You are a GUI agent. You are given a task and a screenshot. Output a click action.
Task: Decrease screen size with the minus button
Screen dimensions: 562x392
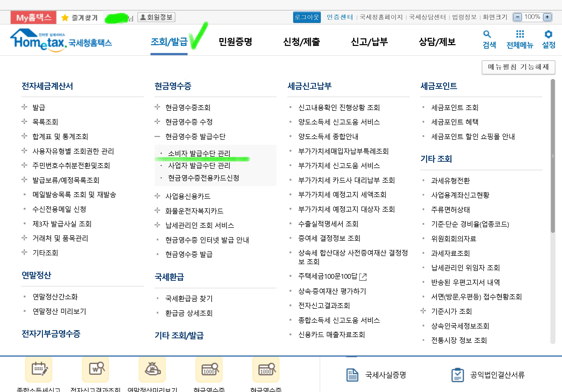click(x=518, y=17)
